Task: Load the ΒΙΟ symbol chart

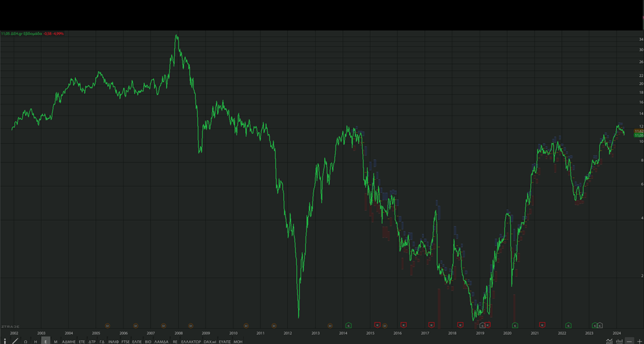Action: [x=148, y=342]
